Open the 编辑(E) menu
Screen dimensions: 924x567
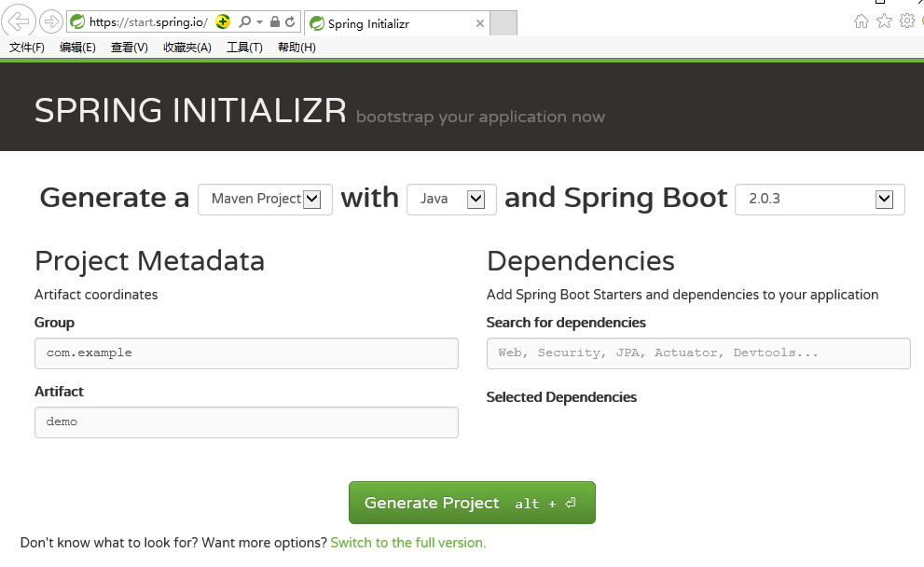coord(77,48)
